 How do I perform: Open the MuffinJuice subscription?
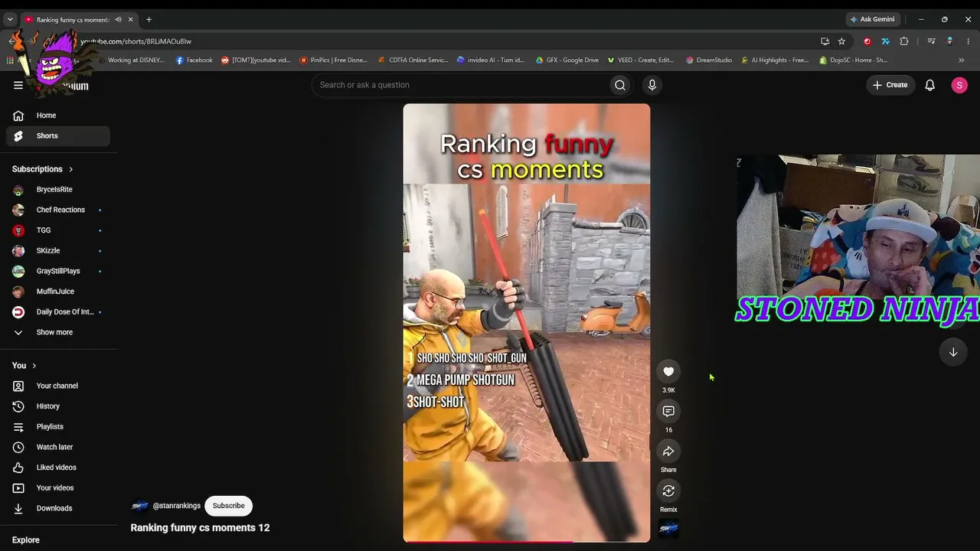58,292
